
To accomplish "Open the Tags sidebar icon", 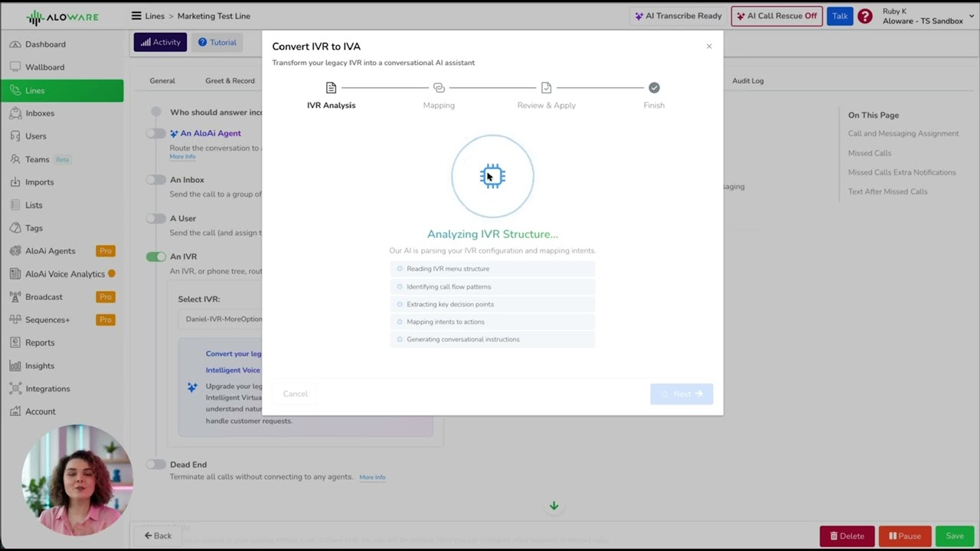I will point(15,228).
